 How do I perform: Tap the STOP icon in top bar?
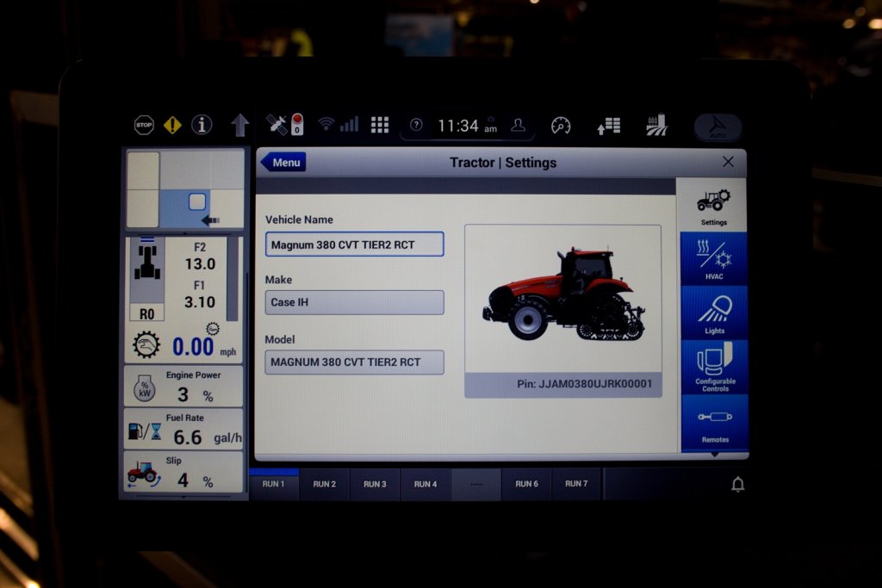(144, 125)
